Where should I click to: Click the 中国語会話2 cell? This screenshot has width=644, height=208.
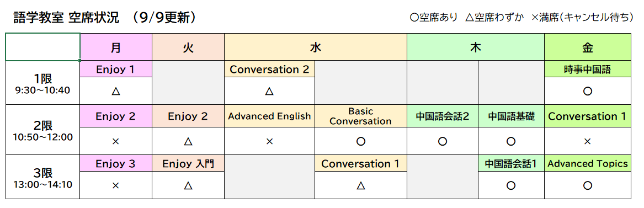point(443,116)
